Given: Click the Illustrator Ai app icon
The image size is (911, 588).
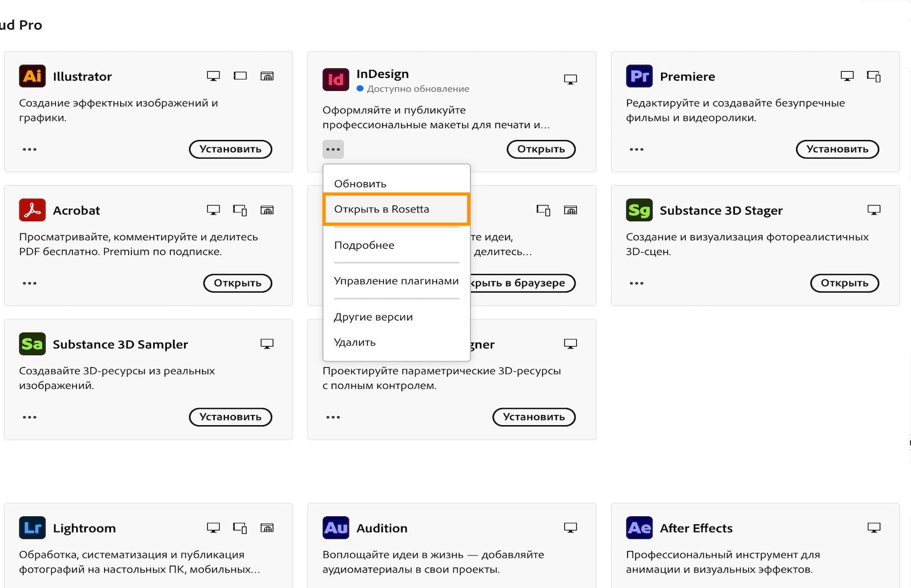Looking at the screenshot, I should coord(32,76).
